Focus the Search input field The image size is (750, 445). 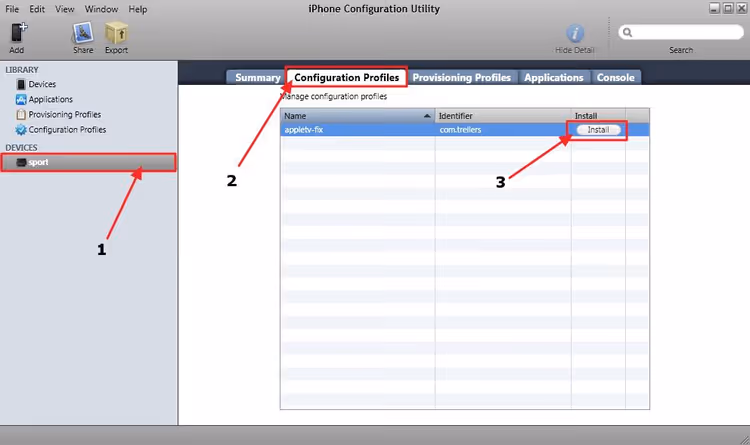click(x=681, y=33)
